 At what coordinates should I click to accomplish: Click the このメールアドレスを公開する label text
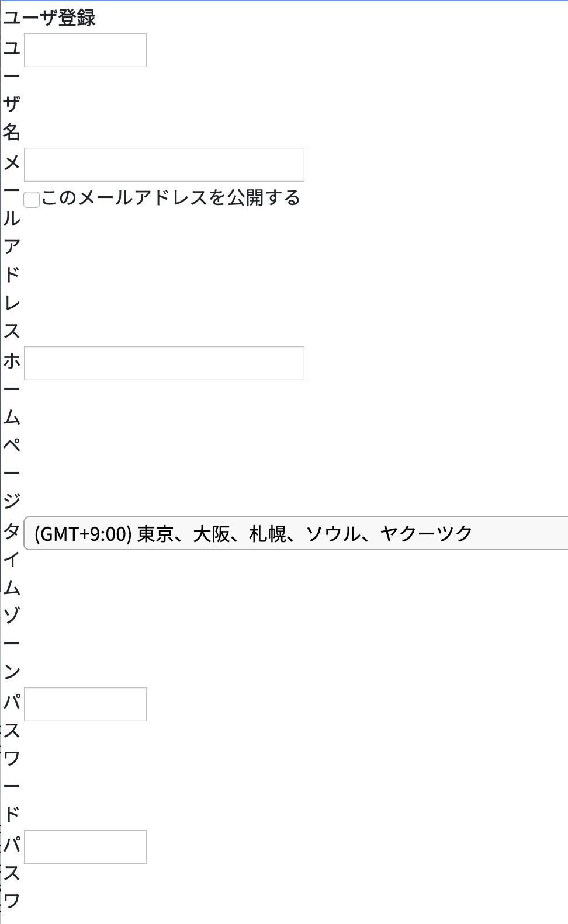pyautogui.click(x=171, y=198)
